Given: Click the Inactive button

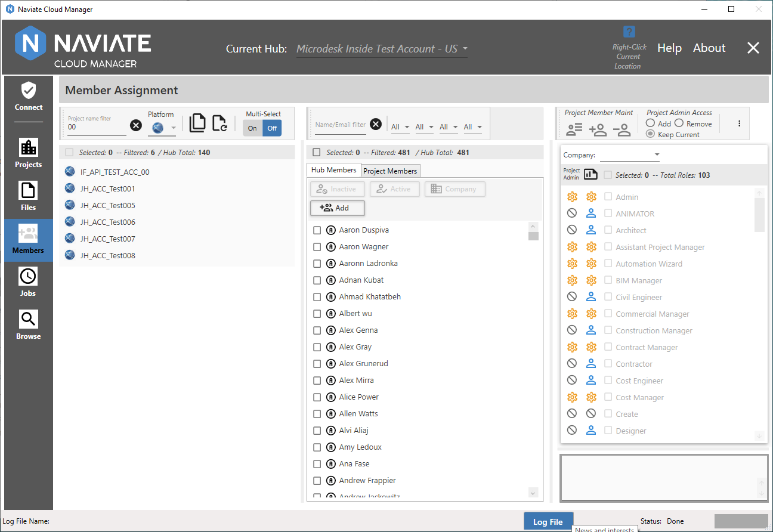Looking at the screenshot, I should pyautogui.click(x=338, y=189).
